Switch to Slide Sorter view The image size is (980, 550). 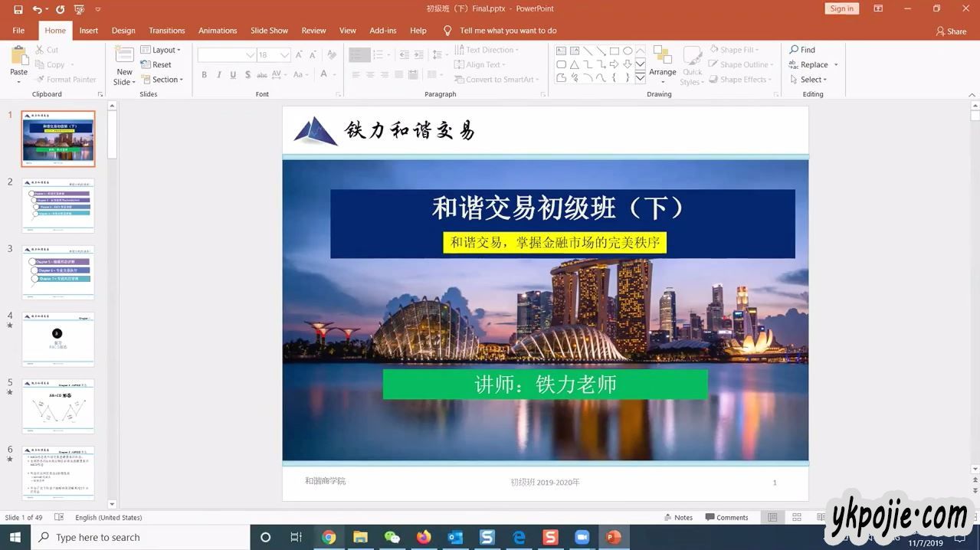pyautogui.click(x=797, y=518)
